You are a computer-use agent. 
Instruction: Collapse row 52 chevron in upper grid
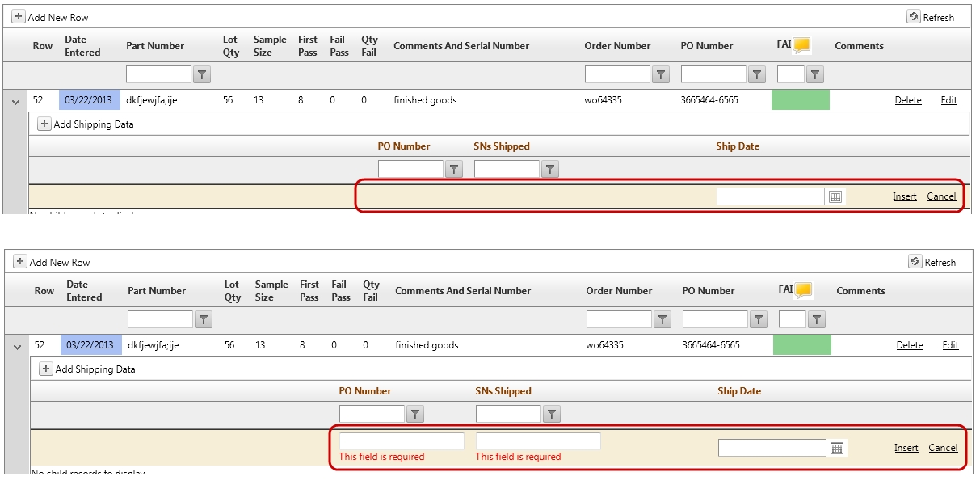tap(15, 101)
